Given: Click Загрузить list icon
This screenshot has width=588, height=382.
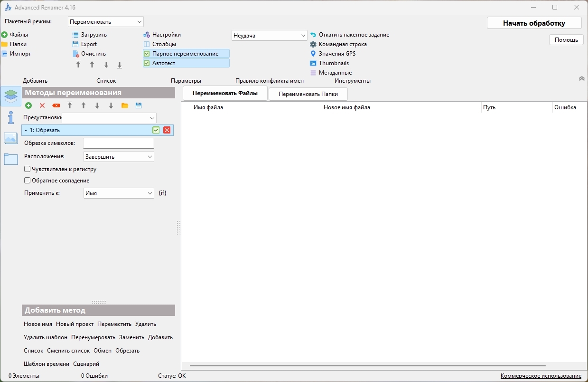Looking at the screenshot, I should point(75,35).
